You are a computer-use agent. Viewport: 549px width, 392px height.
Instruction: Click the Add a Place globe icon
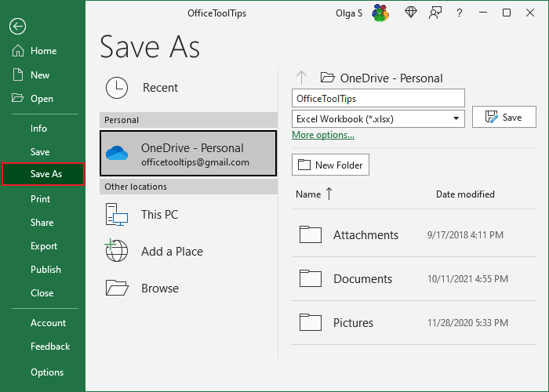[117, 251]
